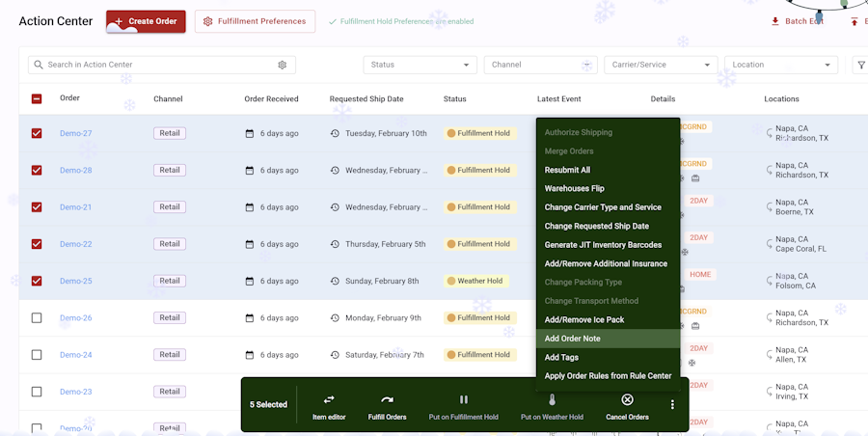Image resolution: width=868 pixels, height=436 pixels.
Task: Click the Put on Fulfillment Hold pause icon
Action: coord(463,399)
